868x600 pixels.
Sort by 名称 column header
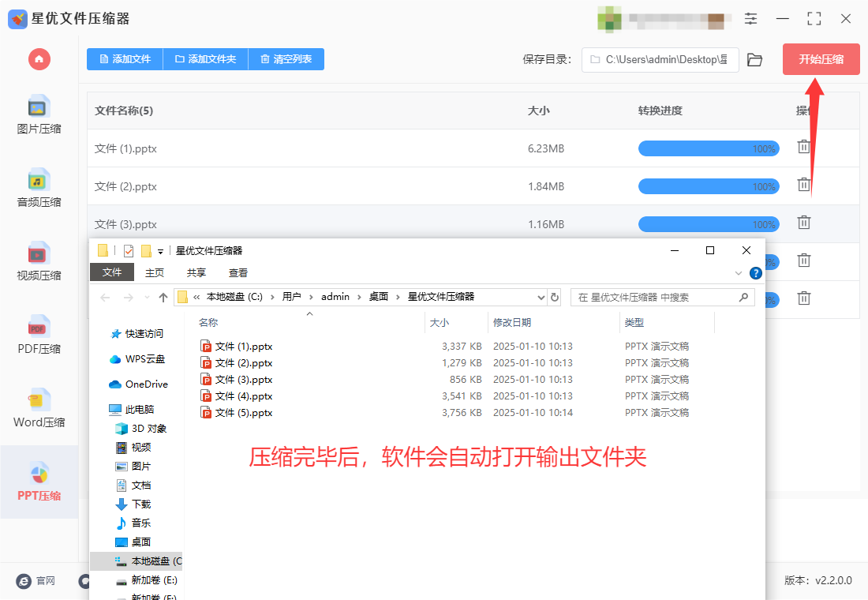pyautogui.click(x=208, y=322)
